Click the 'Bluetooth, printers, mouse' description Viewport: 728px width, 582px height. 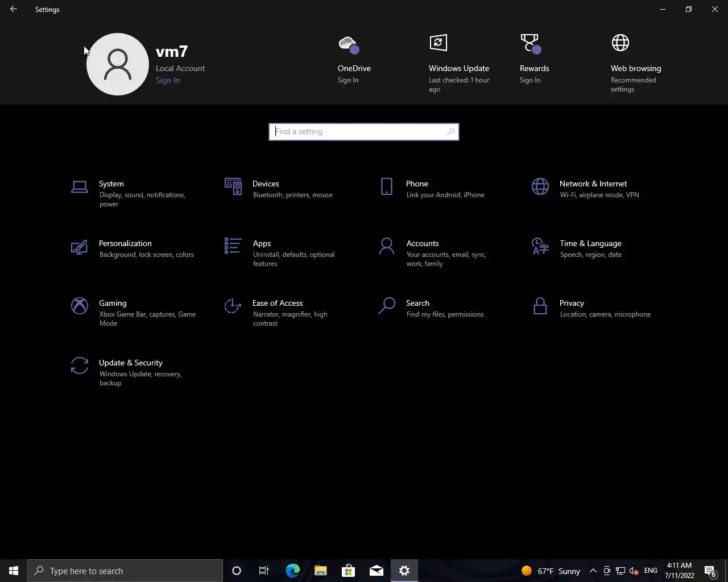tap(293, 195)
